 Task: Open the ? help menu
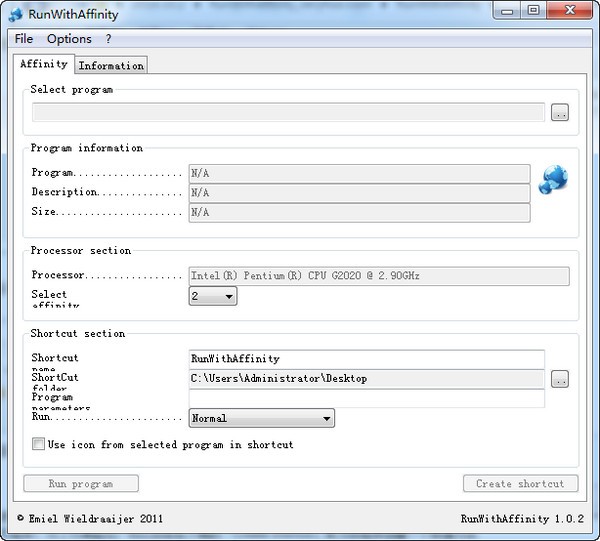[x=108, y=39]
